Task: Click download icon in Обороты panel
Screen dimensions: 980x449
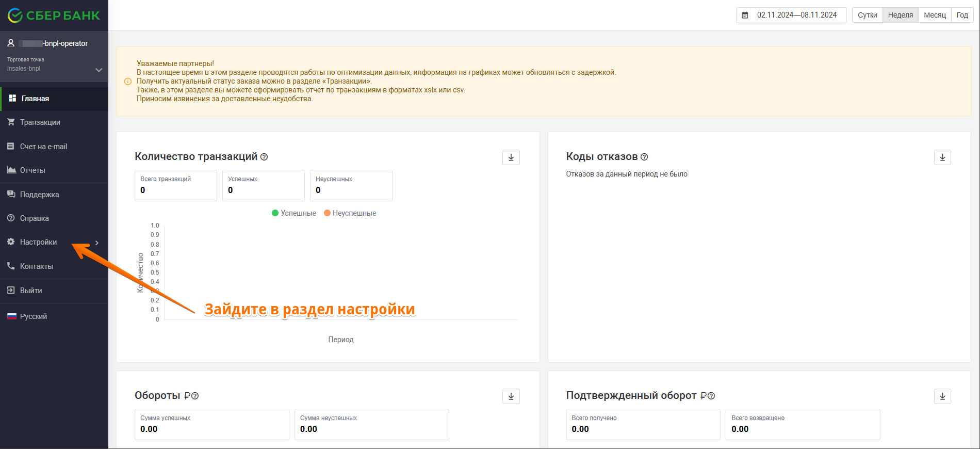Action: pyautogui.click(x=511, y=396)
